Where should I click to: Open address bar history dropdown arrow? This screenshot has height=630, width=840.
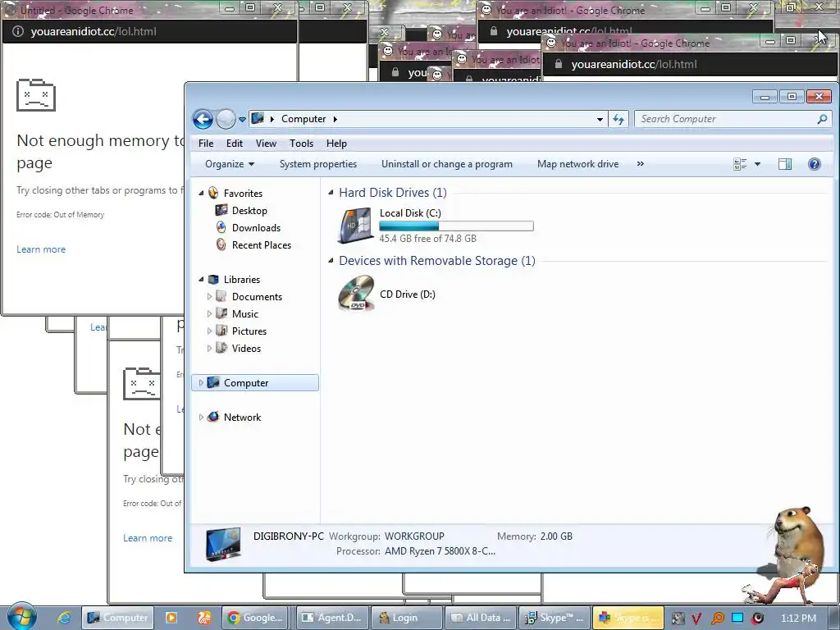[x=600, y=120]
